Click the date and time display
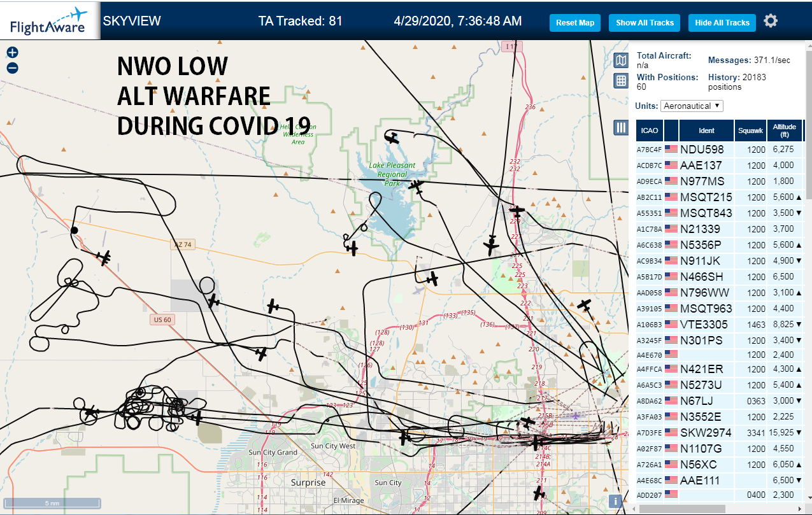812x515 pixels. tap(458, 21)
